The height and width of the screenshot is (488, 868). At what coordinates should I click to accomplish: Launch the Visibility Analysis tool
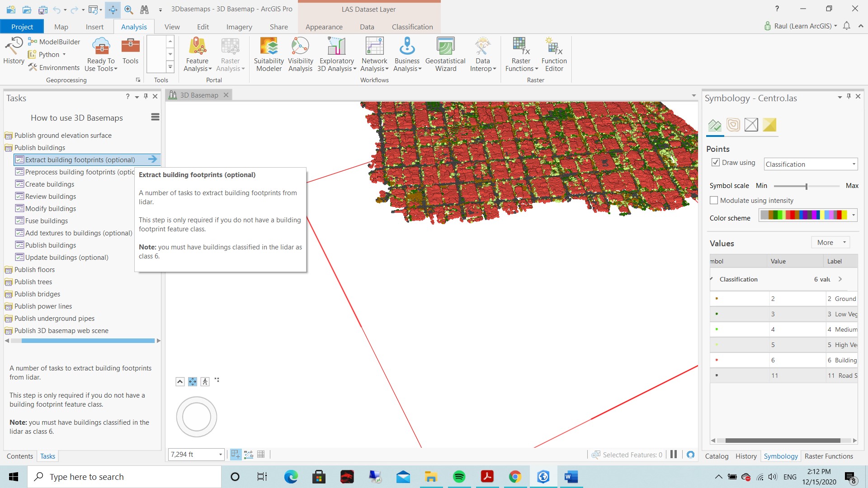[300, 54]
